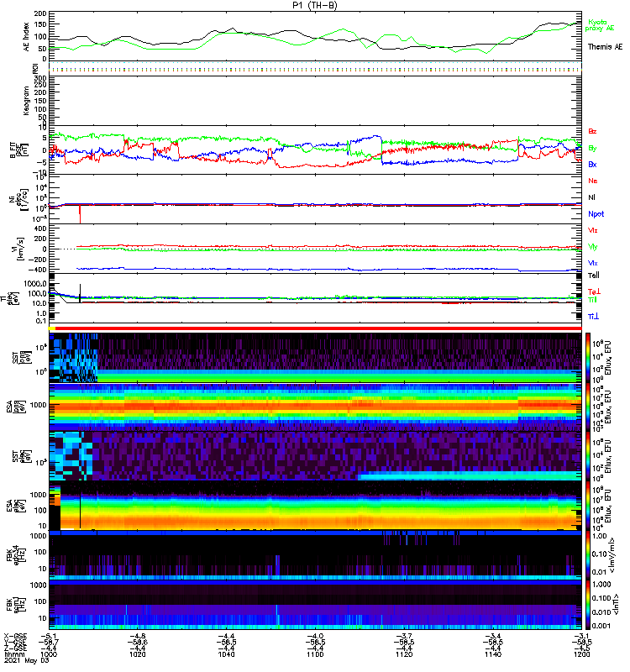Pick the blue Npot legend label

tap(596, 214)
